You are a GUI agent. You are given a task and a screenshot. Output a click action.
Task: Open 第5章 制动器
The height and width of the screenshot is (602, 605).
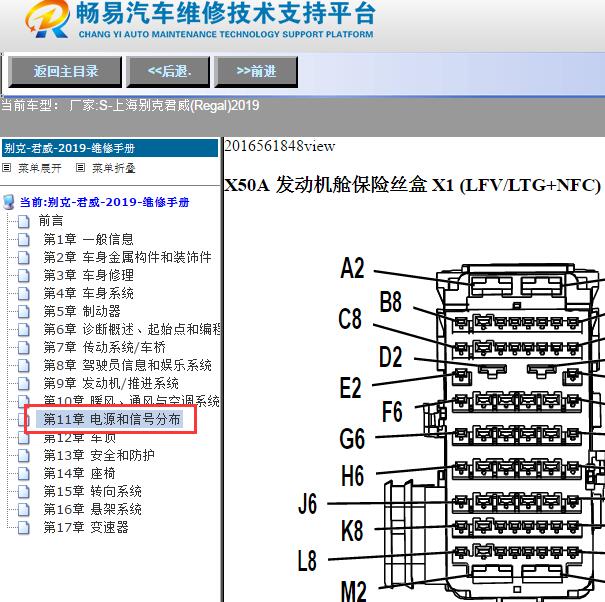click(x=82, y=311)
